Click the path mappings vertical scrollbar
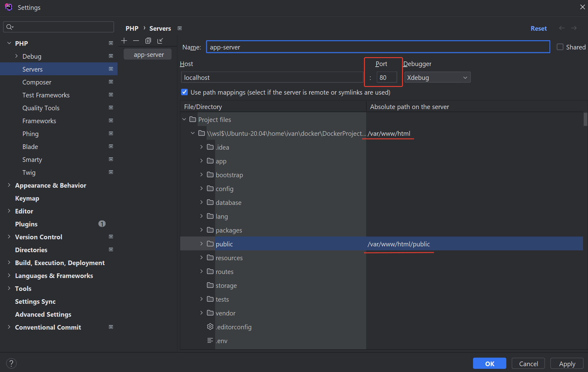Screen dimensions: 588x372 click(x=585, y=119)
